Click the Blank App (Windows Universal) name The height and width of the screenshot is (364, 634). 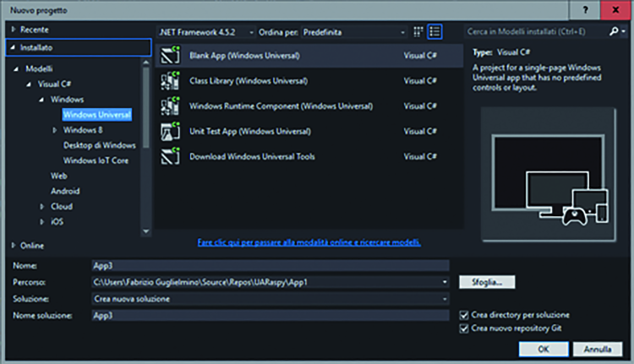(x=244, y=56)
